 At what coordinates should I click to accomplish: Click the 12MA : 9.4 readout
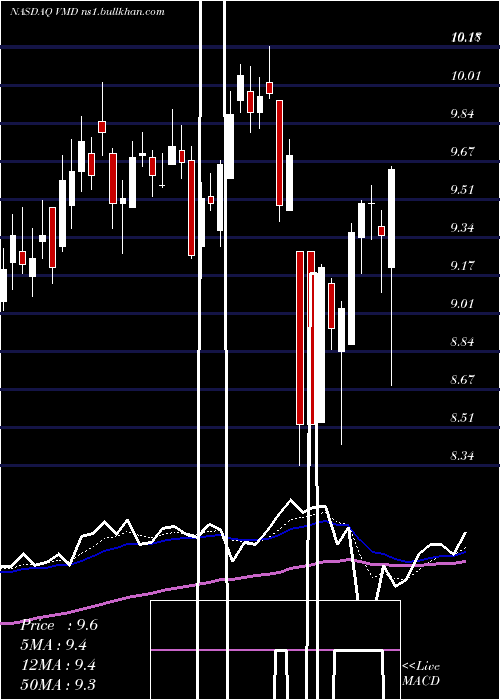click(x=58, y=665)
